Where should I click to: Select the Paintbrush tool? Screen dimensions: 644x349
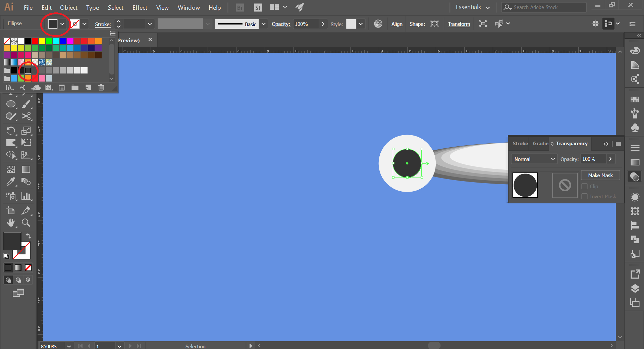[x=26, y=104]
